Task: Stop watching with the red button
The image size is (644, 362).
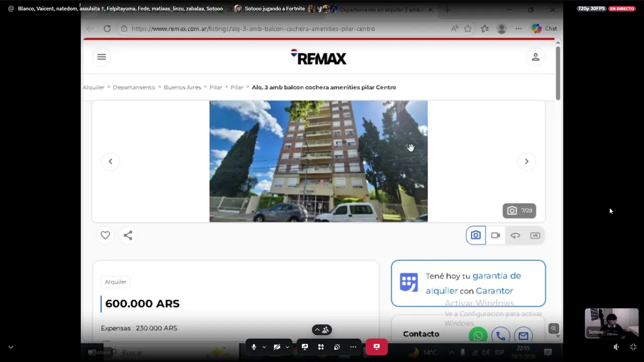Action: pyautogui.click(x=376, y=347)
